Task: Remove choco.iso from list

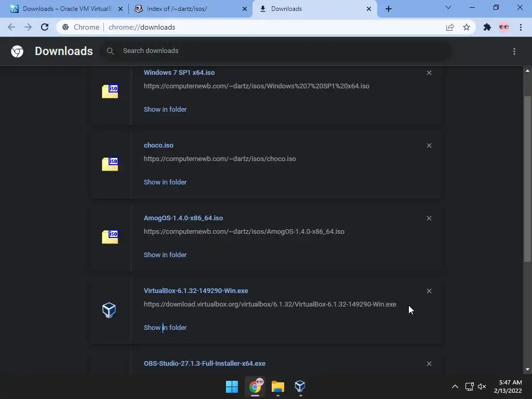Action: tap(429, 145)
